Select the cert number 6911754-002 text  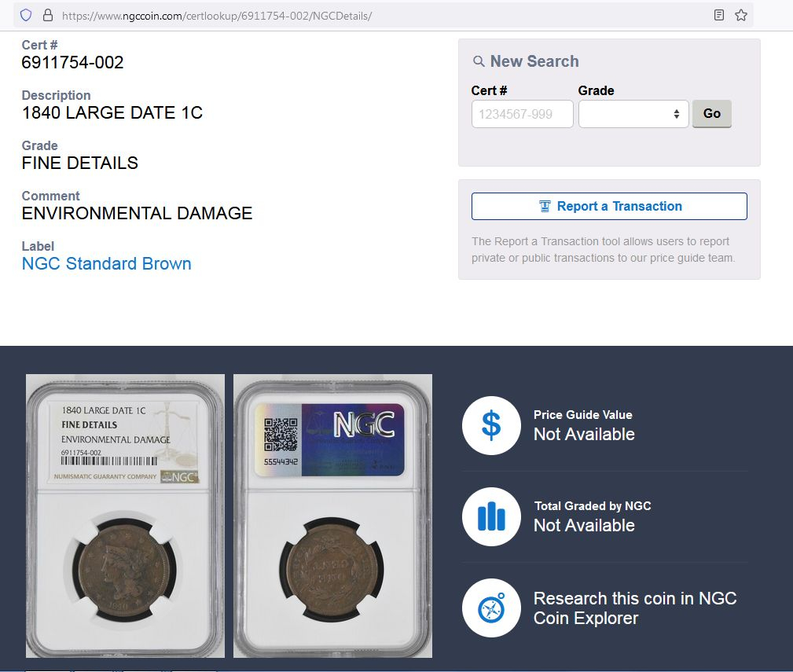click(72, 62)
